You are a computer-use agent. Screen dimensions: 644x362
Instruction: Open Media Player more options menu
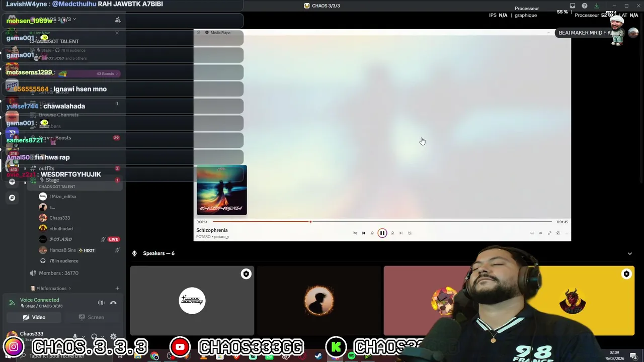567,233
